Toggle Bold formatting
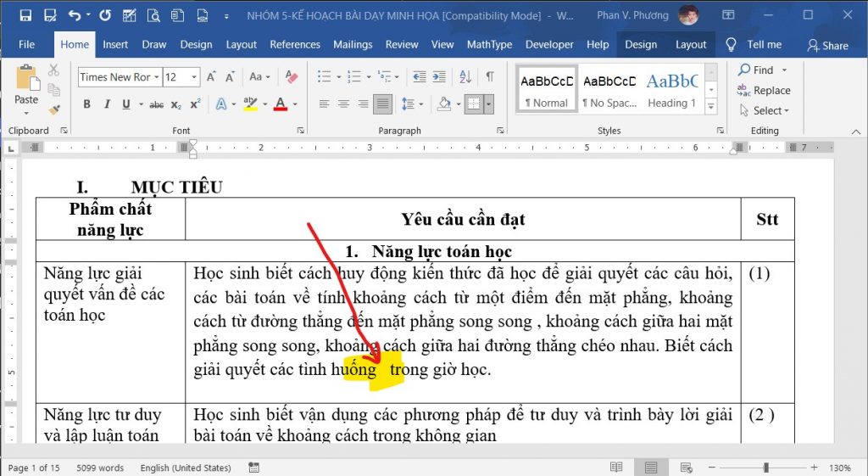 pyautogui.click(x=87, y=104)
